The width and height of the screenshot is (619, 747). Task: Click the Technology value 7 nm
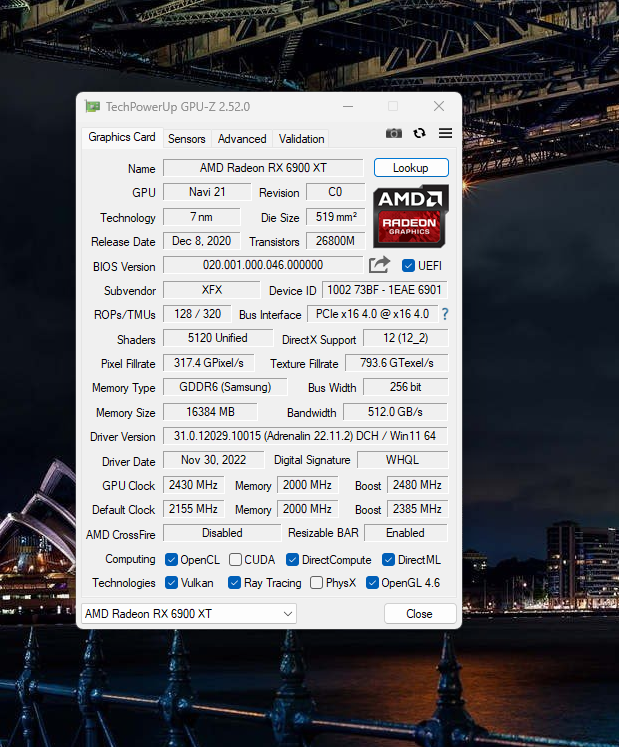(x=202, y=217)
